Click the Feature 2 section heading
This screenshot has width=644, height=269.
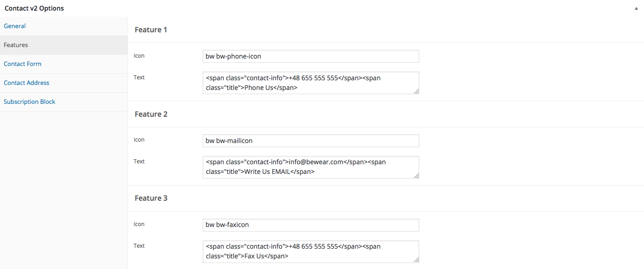click(151, 114)
